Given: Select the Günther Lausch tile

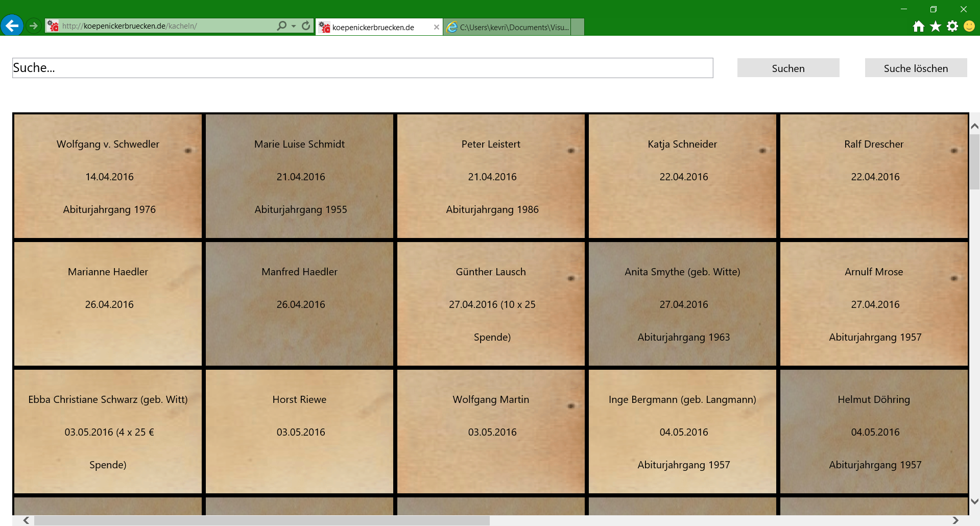Looking at the screenshot, I should tap(491, 303).
